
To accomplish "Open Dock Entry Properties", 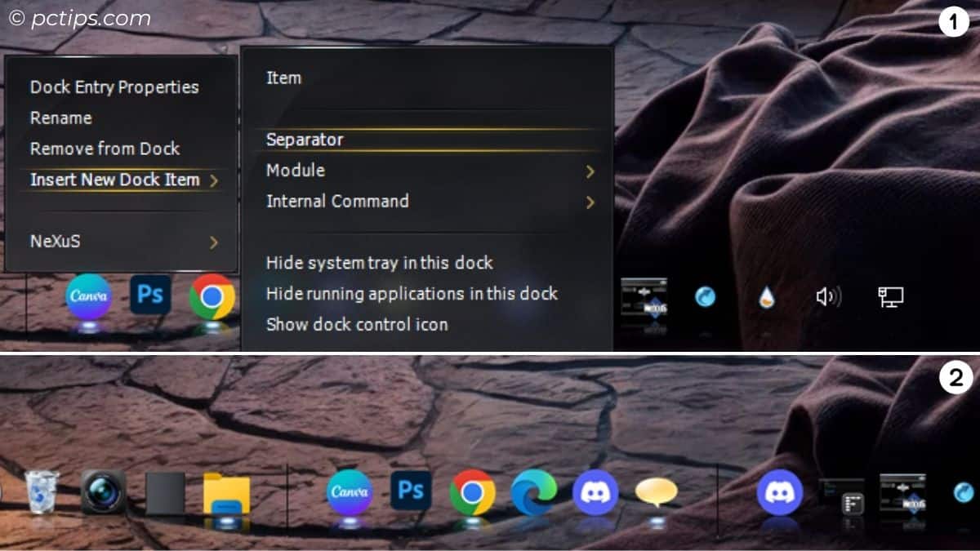I will tap(114, 87).
